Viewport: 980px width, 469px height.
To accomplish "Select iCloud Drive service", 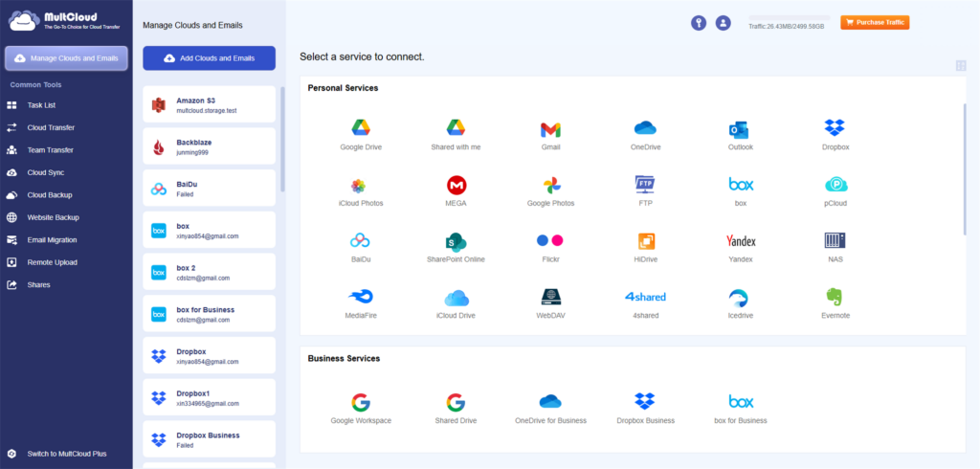I will pos(456,303).
